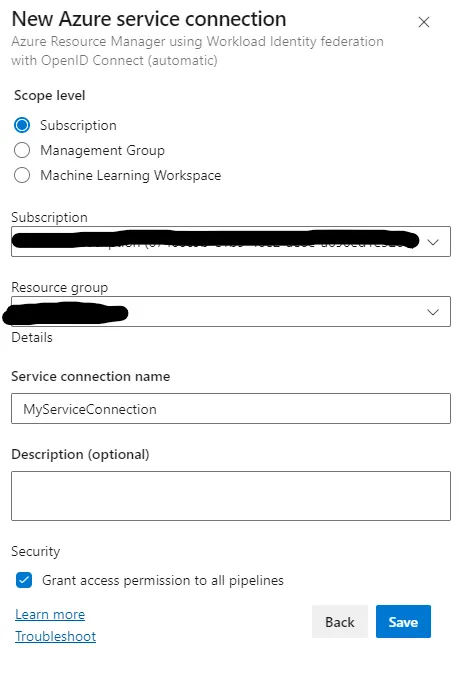Select the Subscription scope level radio button
Viewport: 464px width, 676px height.
tap(22, 125)
